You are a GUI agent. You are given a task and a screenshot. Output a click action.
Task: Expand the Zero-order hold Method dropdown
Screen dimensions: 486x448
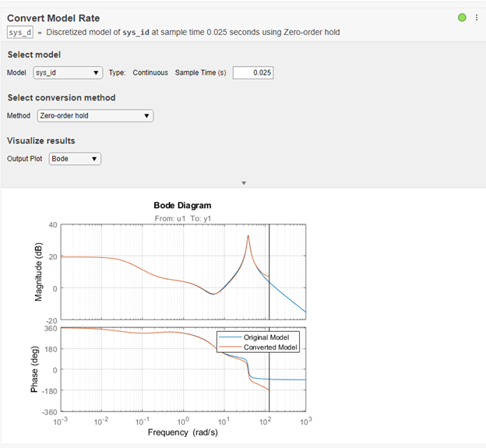pyautogui.click(x=95, y=116)
